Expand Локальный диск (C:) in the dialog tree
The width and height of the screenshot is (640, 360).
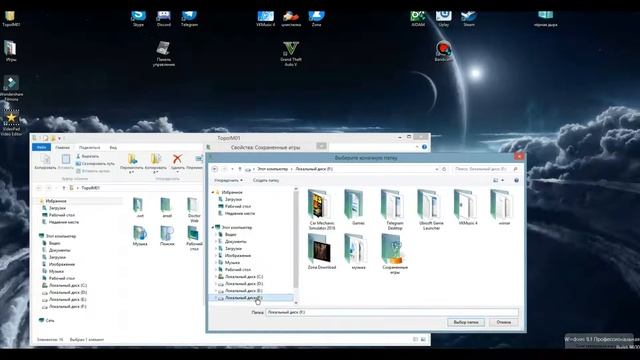coord(216,277)
